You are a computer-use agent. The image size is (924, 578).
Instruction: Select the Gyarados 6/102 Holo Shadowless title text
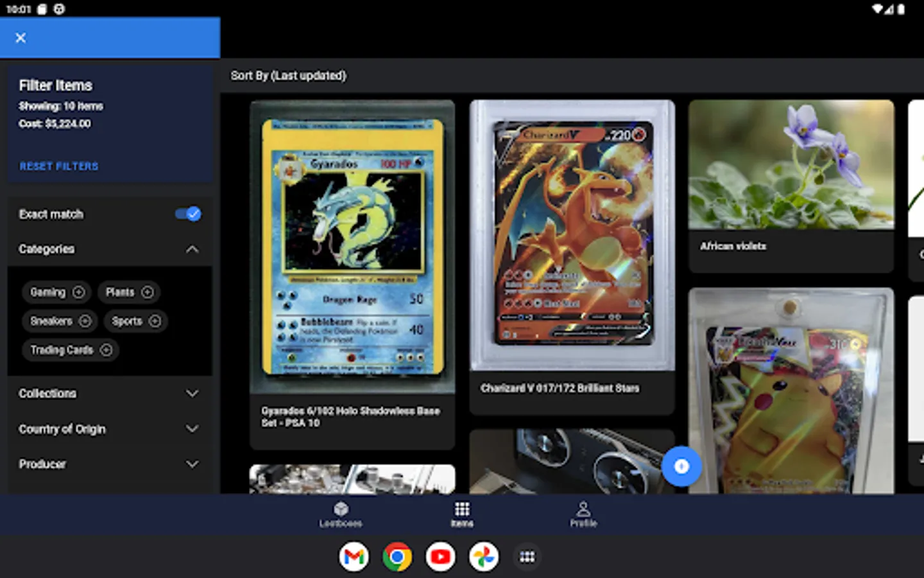click(350, 417)
